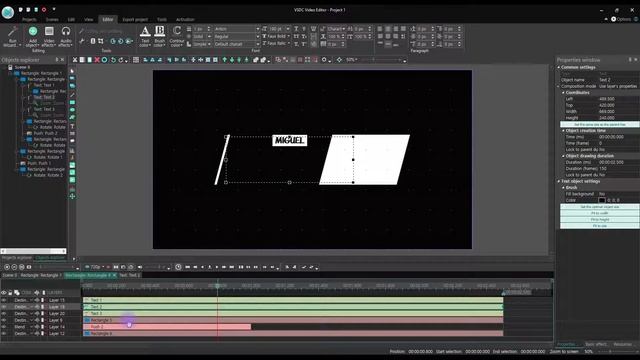Open the Tools ribbon tab
Screen dimensions: 640x360
tap(162, 19)
